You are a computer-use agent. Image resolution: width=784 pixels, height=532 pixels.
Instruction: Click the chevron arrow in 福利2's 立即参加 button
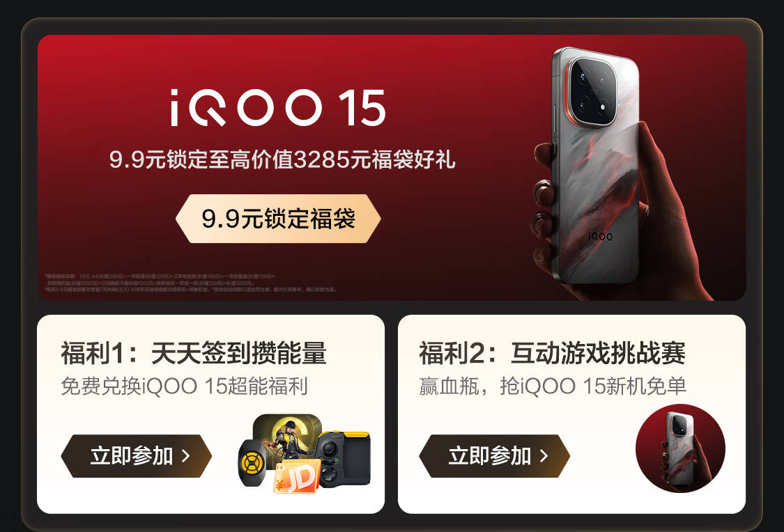point(544,455)
